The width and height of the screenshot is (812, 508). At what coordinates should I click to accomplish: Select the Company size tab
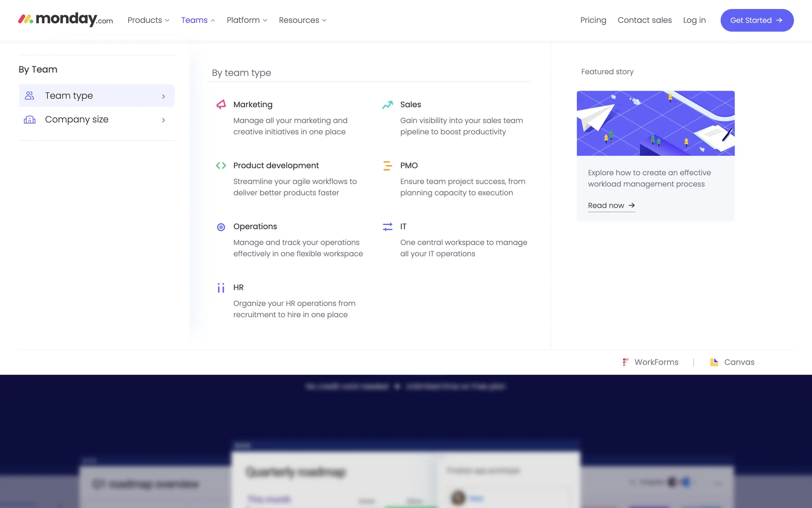click(96, 120)
